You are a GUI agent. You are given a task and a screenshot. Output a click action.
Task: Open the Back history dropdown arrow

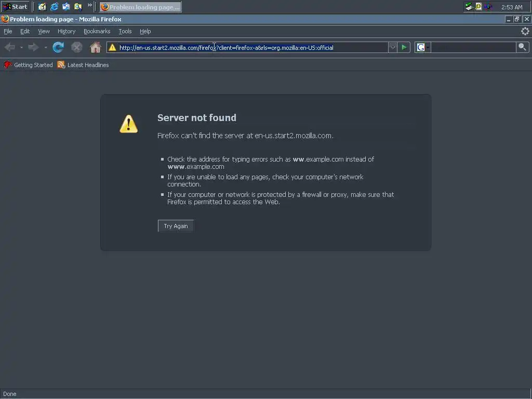21,47
